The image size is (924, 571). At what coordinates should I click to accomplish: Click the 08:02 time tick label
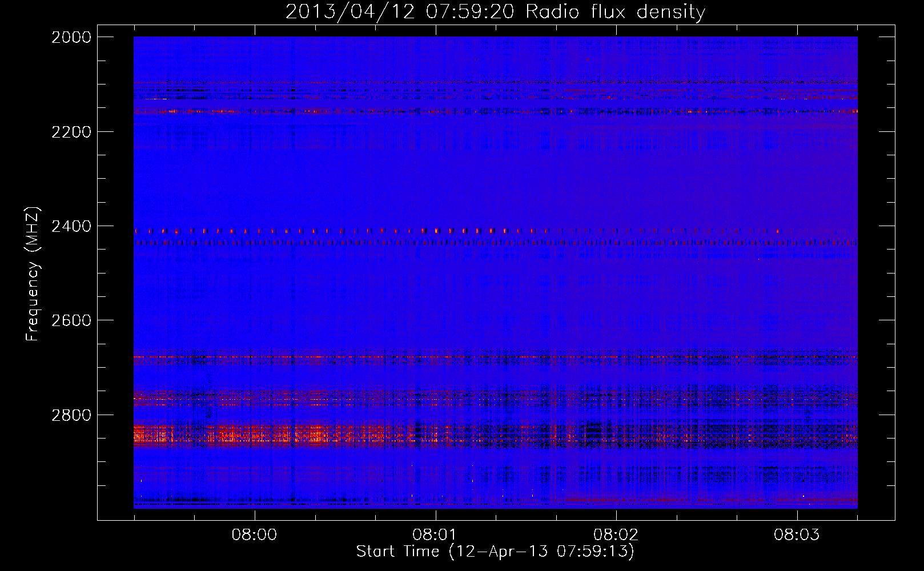click(616, 534)
